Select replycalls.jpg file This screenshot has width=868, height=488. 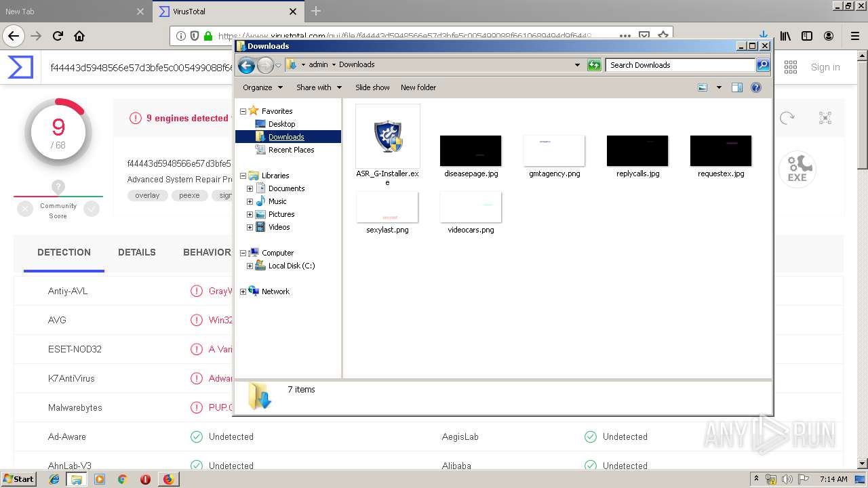coord(637,156)
